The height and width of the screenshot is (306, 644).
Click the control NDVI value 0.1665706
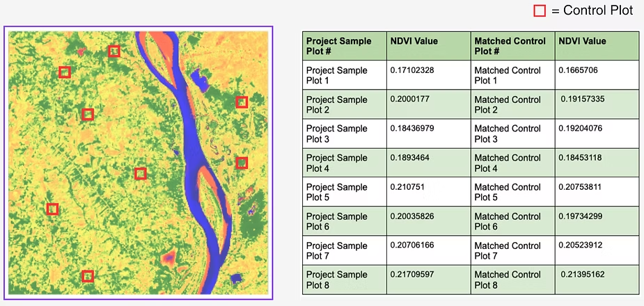(579, 70)
